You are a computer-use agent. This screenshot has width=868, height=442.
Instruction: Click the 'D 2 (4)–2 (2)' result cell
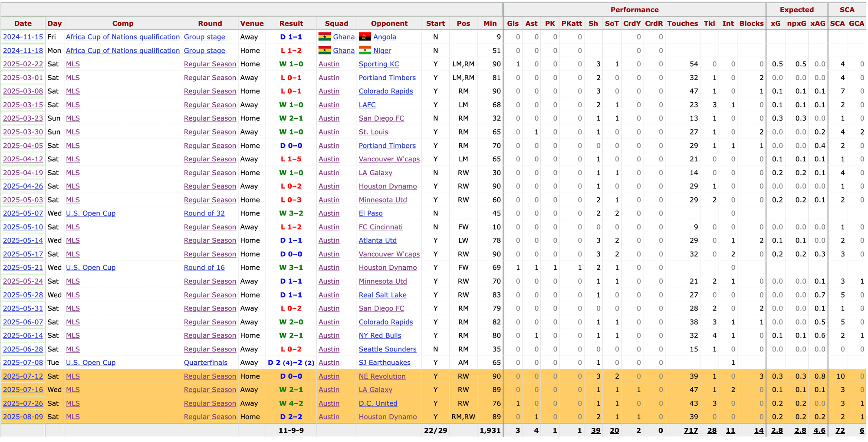[x=291, y=363]
